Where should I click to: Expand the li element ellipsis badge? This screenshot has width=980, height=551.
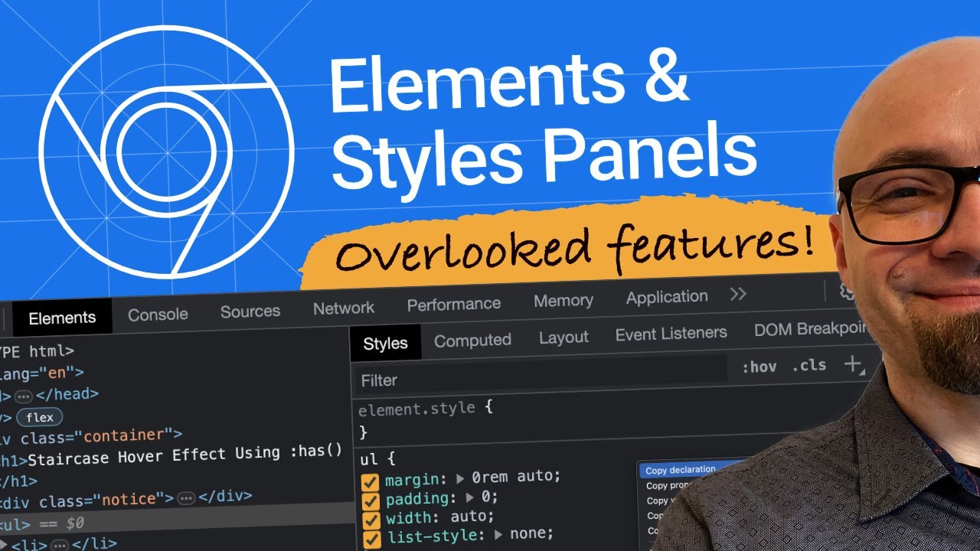pos(60,545)
